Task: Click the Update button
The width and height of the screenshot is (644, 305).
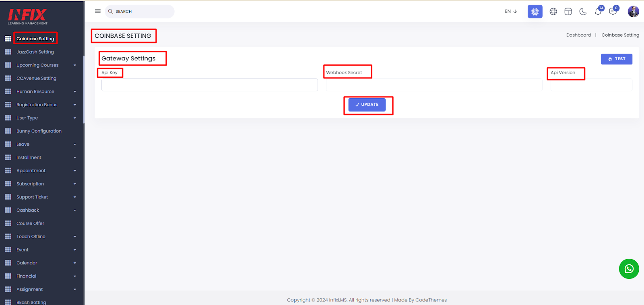Action: [367, 105]
